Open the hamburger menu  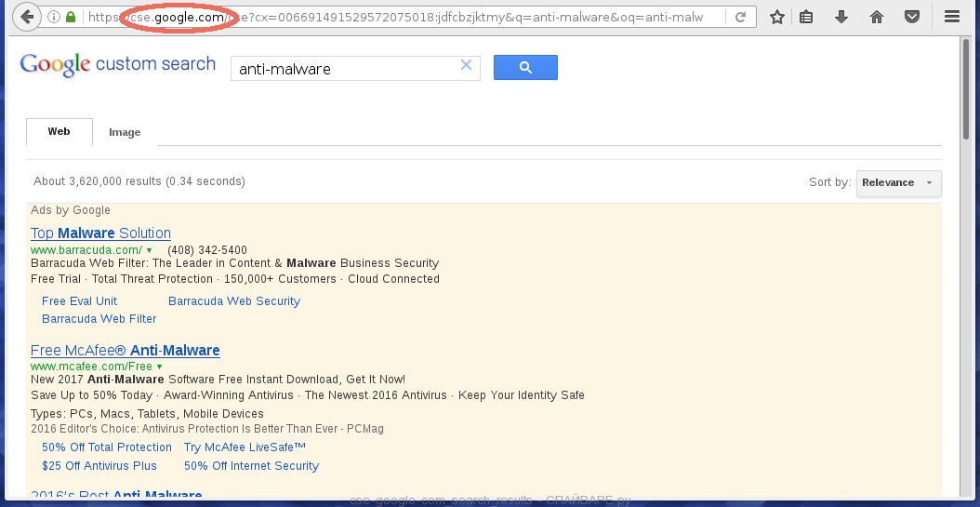pos(952,17)
